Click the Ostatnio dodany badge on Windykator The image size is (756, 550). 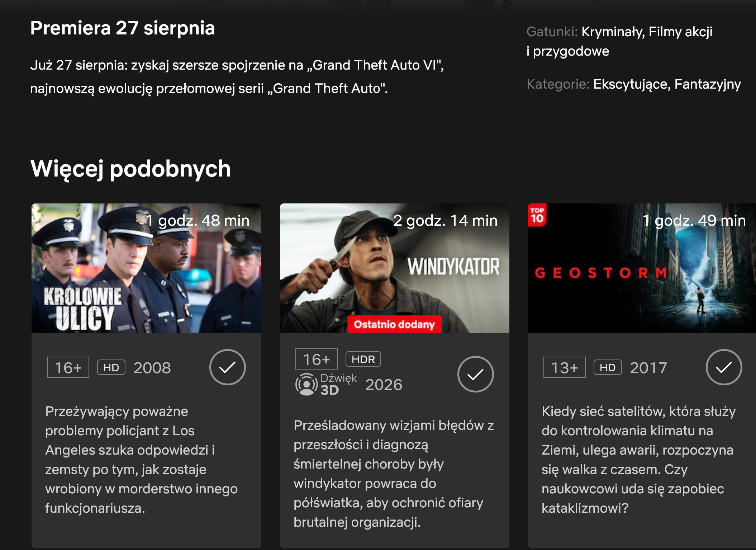(394, 324)
